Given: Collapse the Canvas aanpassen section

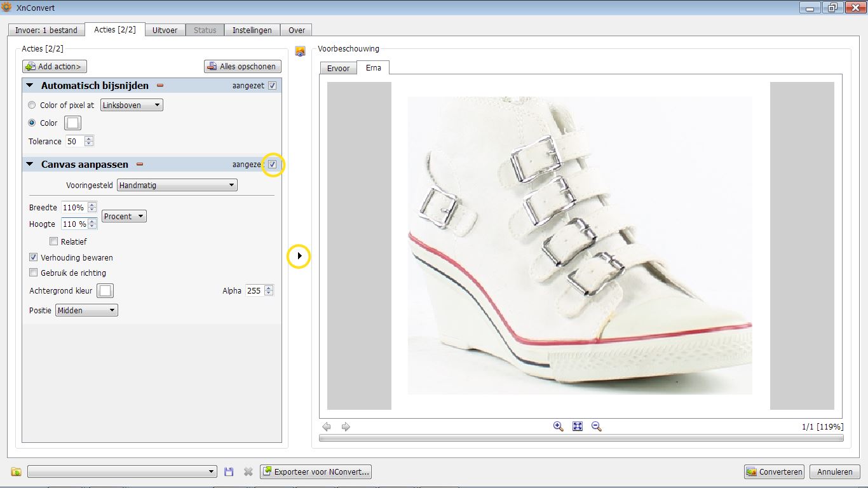Looking at the screenshot, I should [x=29, y=165].
